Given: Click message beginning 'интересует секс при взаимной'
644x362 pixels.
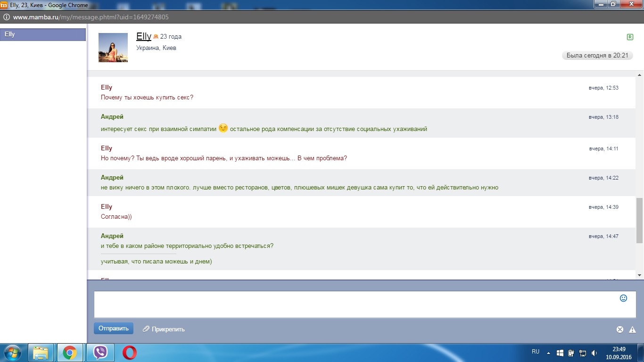Looking at the screenshot, I should 264,129.
